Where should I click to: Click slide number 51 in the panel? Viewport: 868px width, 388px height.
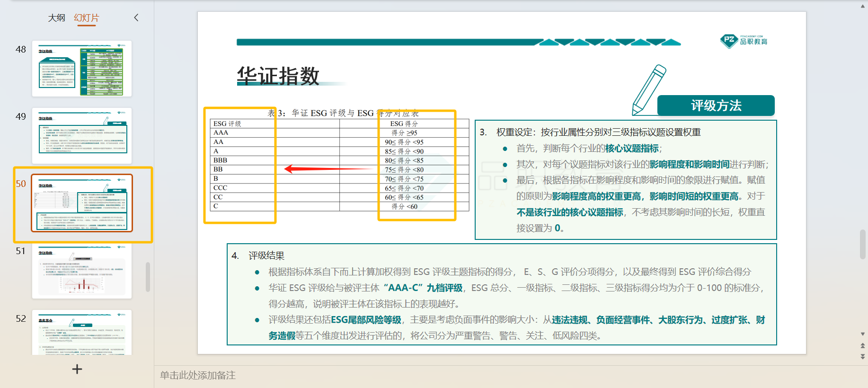click(21, 251)
